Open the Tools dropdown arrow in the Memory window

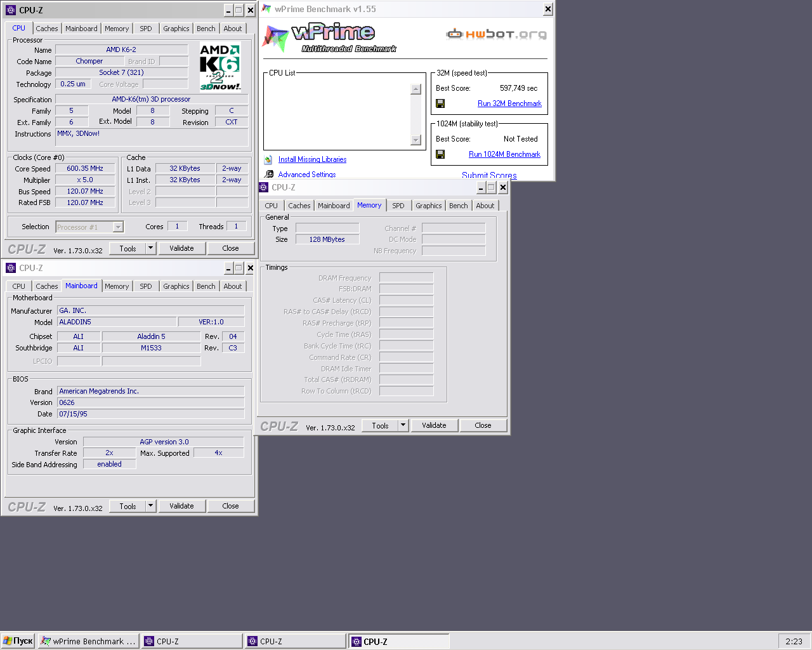tap(403, 425)
